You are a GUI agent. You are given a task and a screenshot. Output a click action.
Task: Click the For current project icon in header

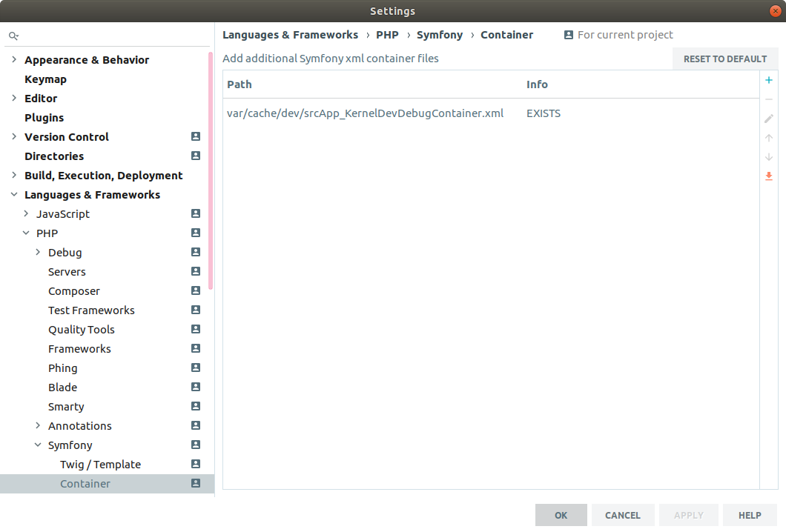point(569,35)
